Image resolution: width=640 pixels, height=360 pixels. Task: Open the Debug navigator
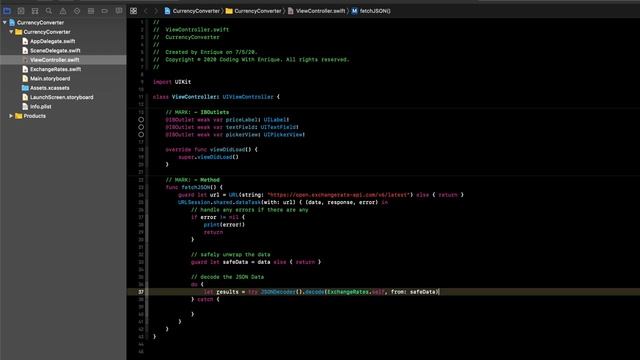(x=91, y=11)
